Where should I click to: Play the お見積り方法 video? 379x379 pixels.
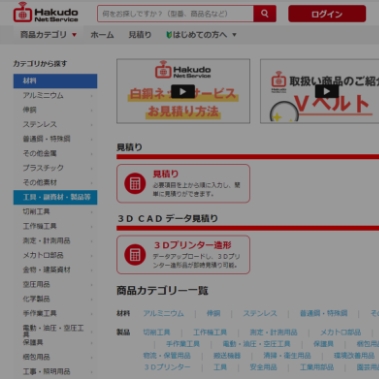tap(183, 91)
